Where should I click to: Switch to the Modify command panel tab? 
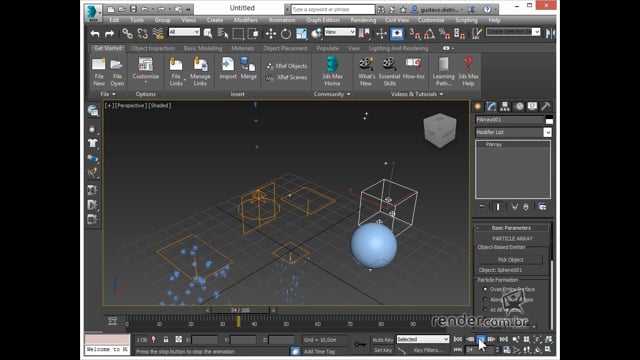pyautogui.click(x=491, y=107)
